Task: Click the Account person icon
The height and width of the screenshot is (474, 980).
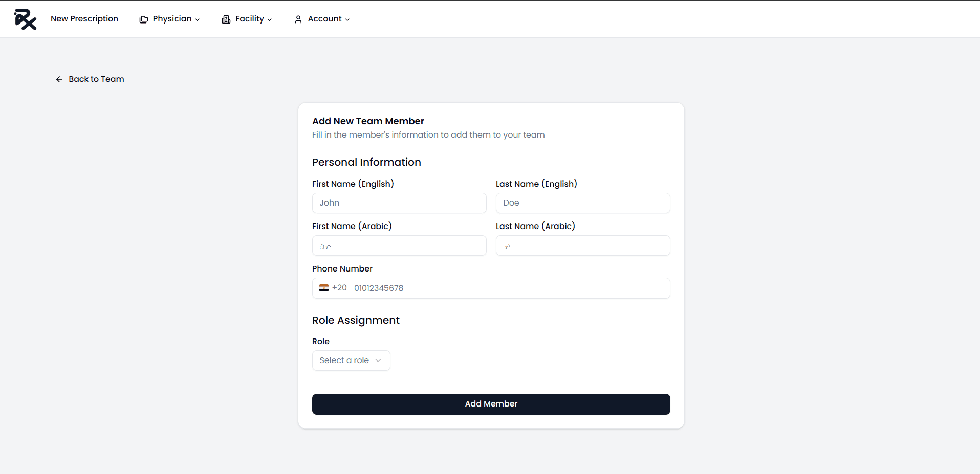Action: pyautogui.click(x=298, y=19)
